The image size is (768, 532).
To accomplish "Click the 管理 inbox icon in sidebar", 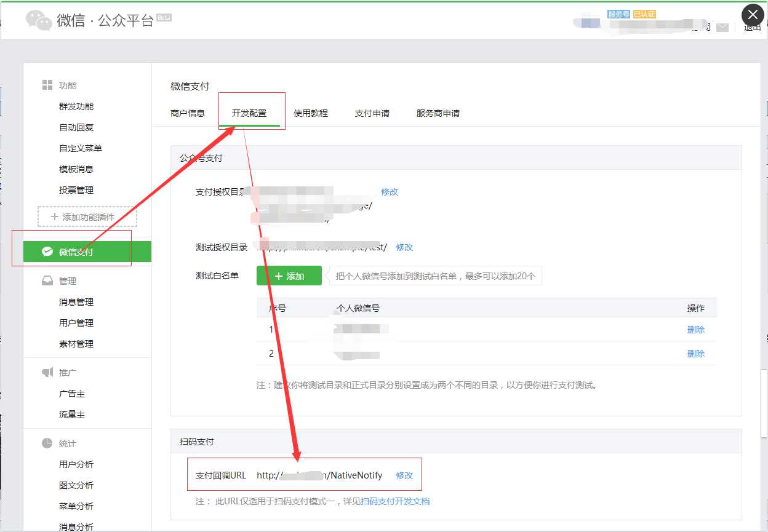I will coord(47,280).
